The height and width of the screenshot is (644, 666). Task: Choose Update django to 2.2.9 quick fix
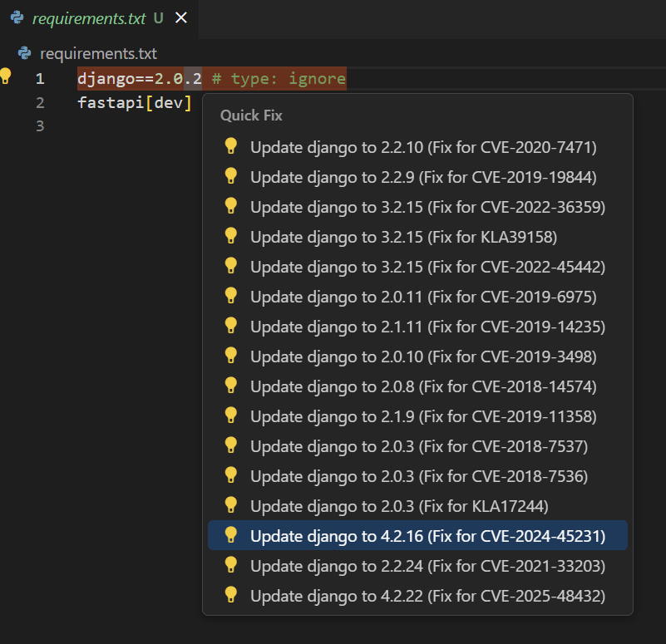coord(417,177)
